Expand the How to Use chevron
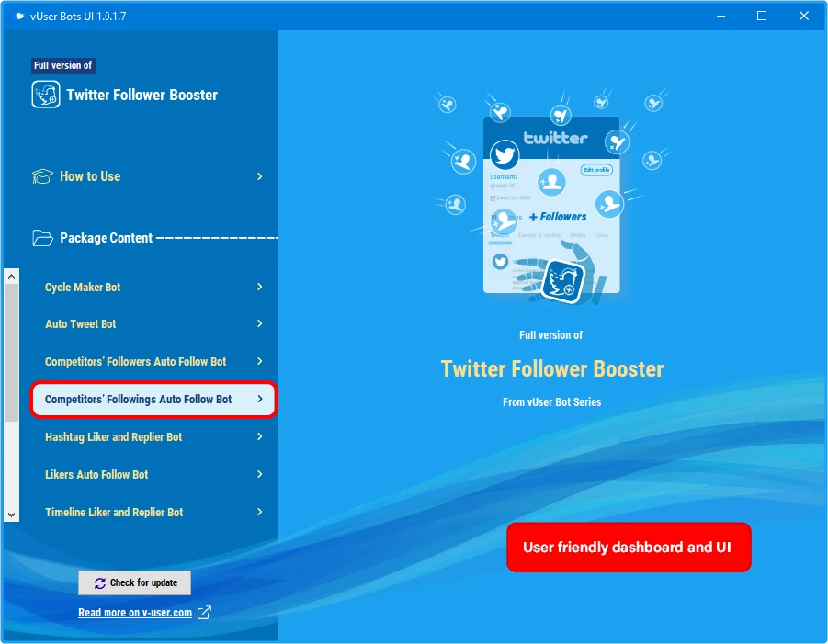This screenshot has height=644, width=828. (259, 176)
